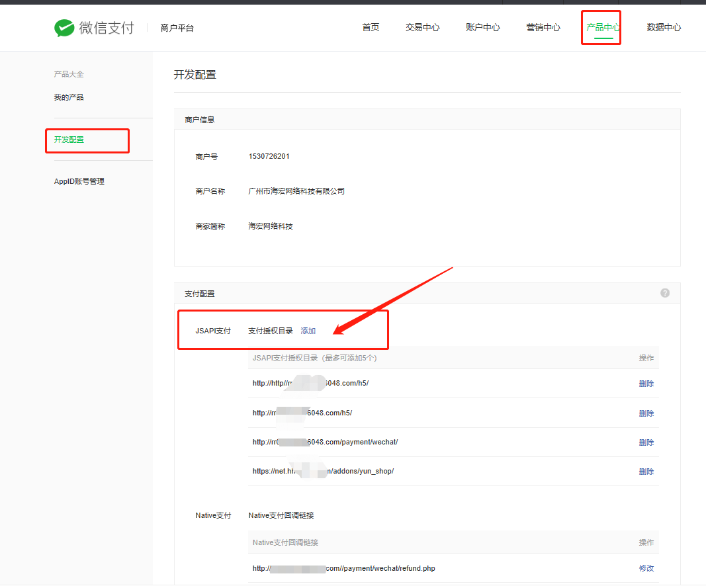Click the JSAPI支付授权目录 table header
Image resolution: width=706 pixels, height=588 pixels.
(315, 358)
